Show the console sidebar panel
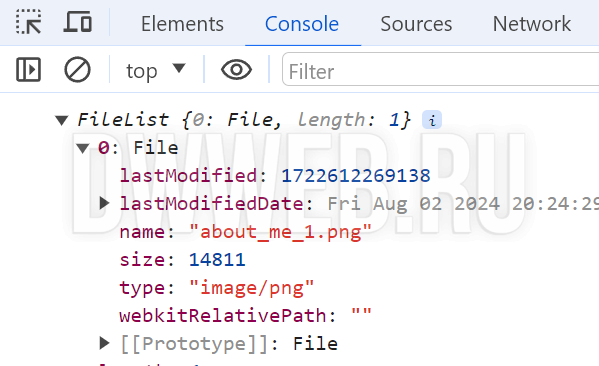599x366 pixels. pos(28,70)
